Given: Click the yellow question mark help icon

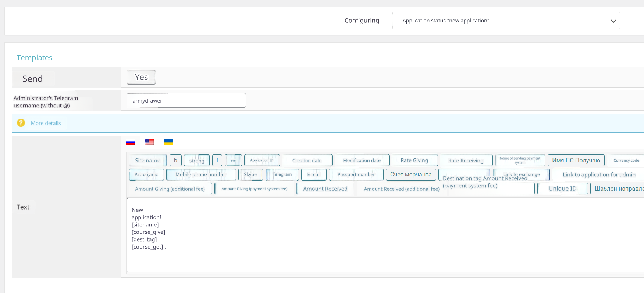Looking at the screenshot, I should [x=21, y=123].
